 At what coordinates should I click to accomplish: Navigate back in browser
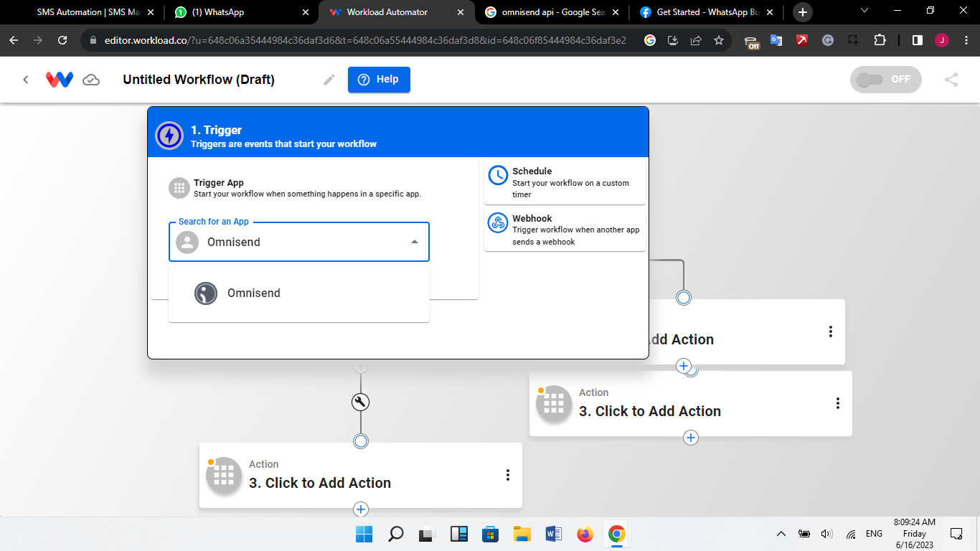click(14, 40)
